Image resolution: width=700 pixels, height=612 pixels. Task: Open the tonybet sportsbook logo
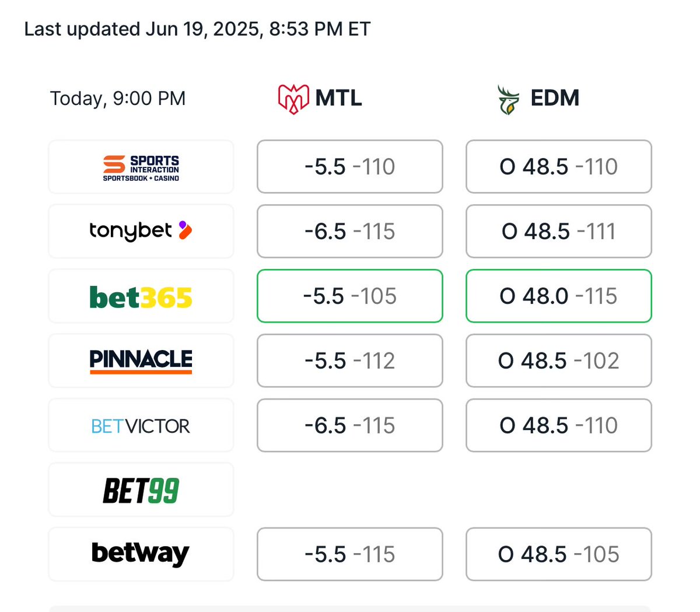(x=141, y=232)
